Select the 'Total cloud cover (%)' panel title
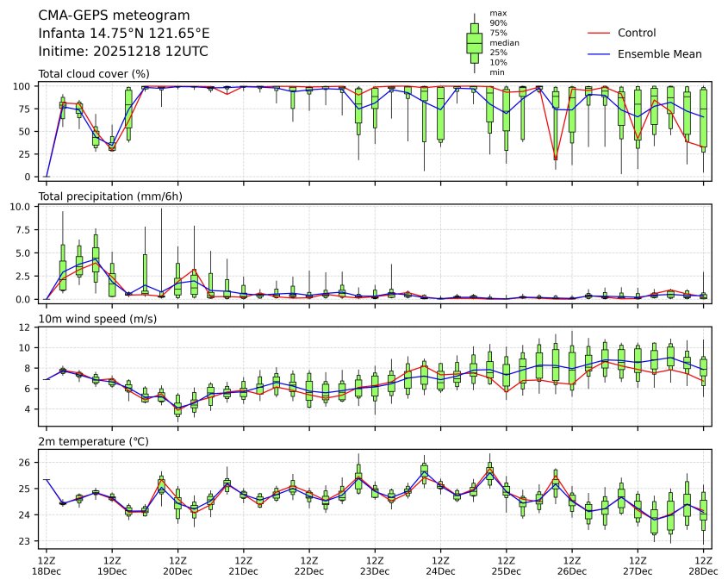 pyautogui.click(x=94, y=74)
